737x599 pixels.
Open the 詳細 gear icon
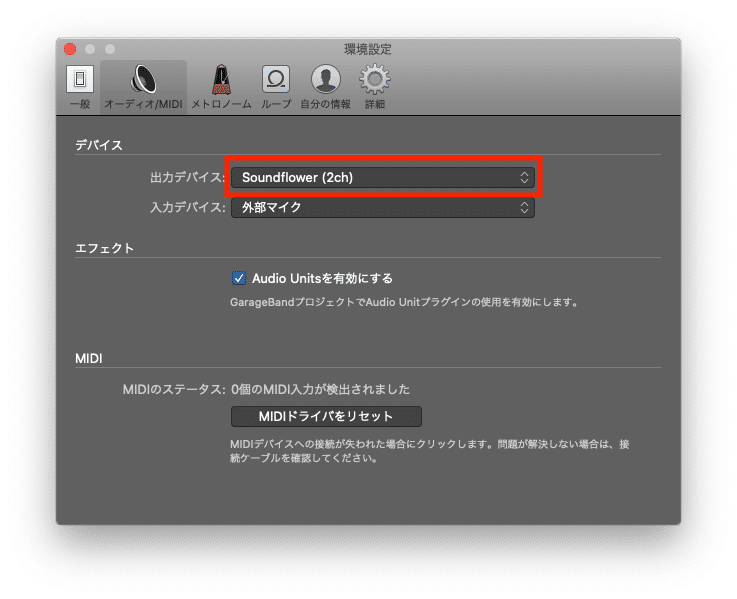click(375, 79)
